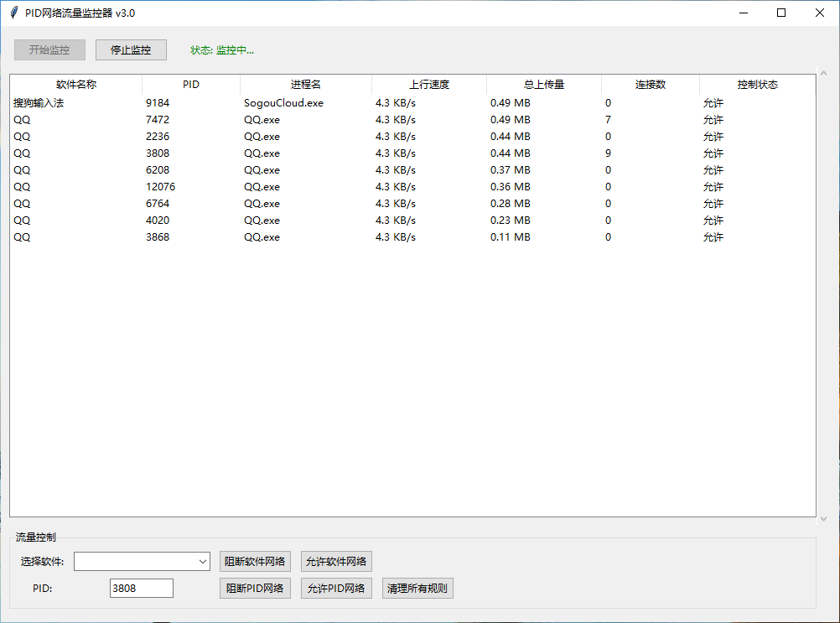The height and width of the screenshot is (623, 840).
Task: Maximize the monitor window
Action: (781, 13)
